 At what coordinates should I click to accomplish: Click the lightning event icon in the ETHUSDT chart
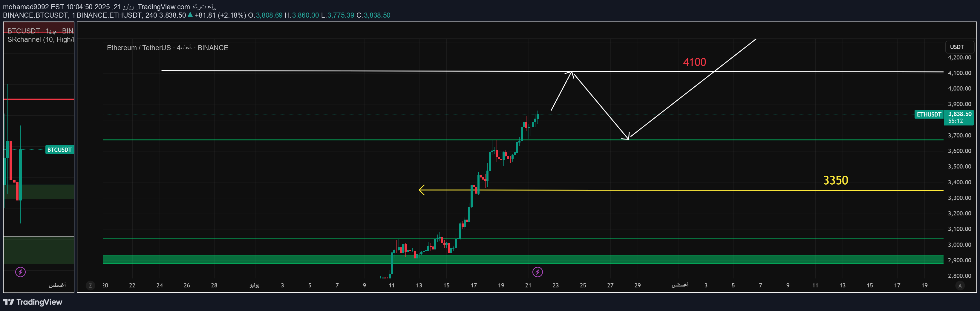click(x=537, y=272)
